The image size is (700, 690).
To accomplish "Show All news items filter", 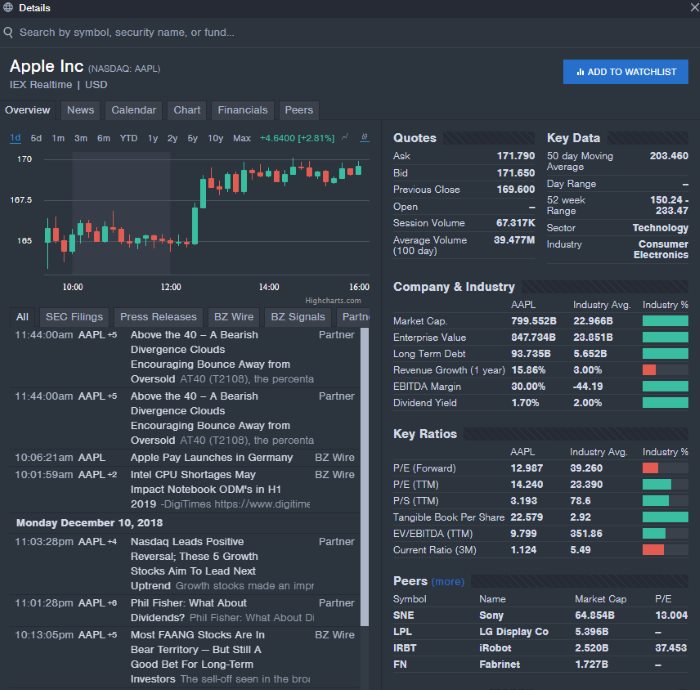I will click(x=22, y=317).
